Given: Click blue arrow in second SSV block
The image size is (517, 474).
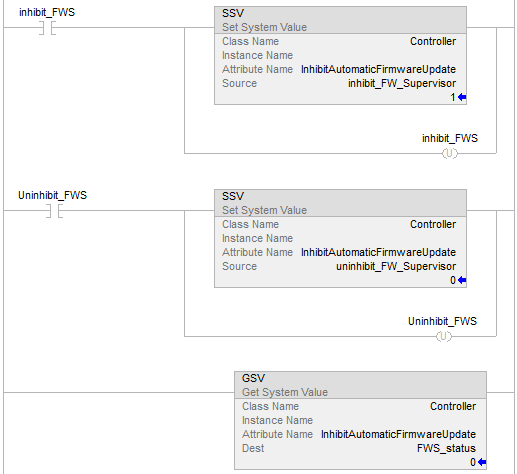Looking at the screenshot, I should [x=462, y=280].
